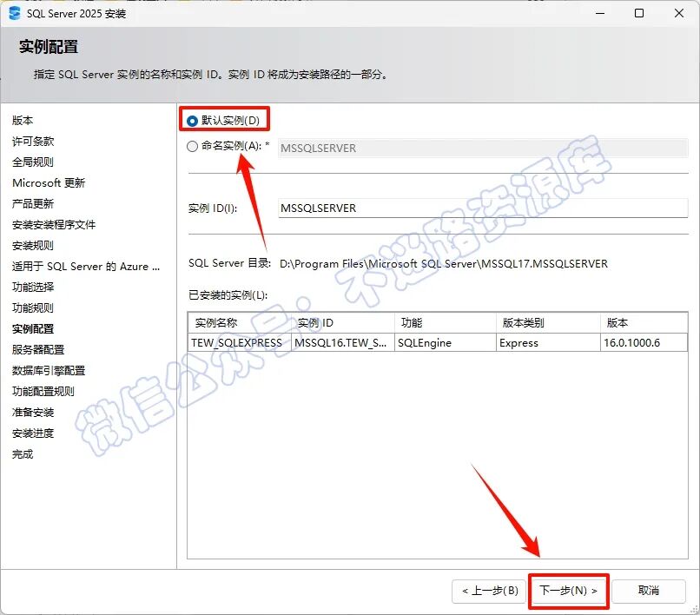Click the SQL Server directory path text
Image resolution: width=700 pixels, height=615 pixels.
pyautogui.click(x=443, y=263)
